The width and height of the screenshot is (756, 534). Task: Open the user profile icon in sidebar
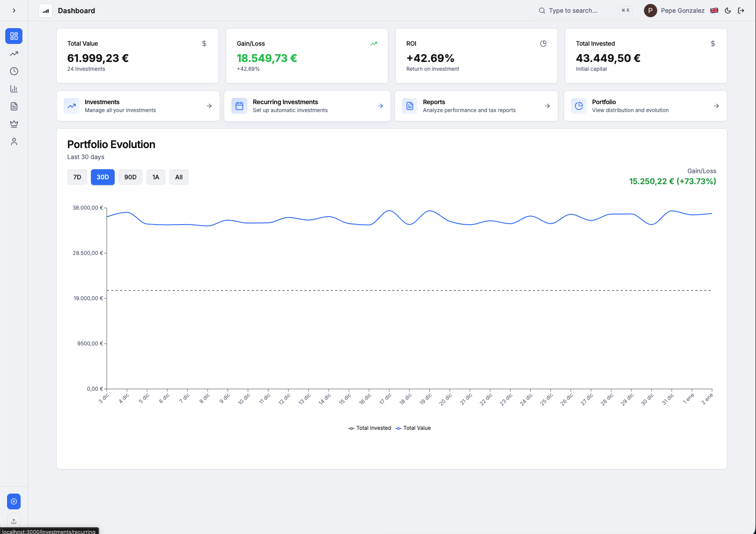point(14,142)
